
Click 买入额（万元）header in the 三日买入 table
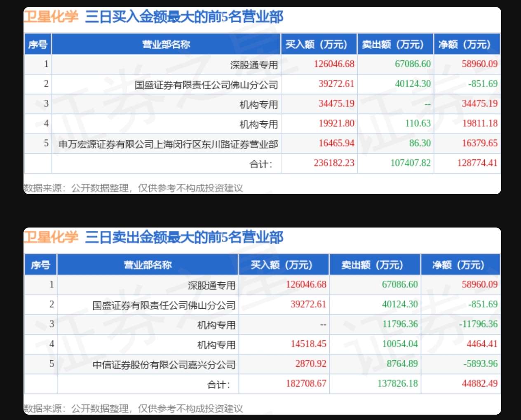(x=319, y=44)
